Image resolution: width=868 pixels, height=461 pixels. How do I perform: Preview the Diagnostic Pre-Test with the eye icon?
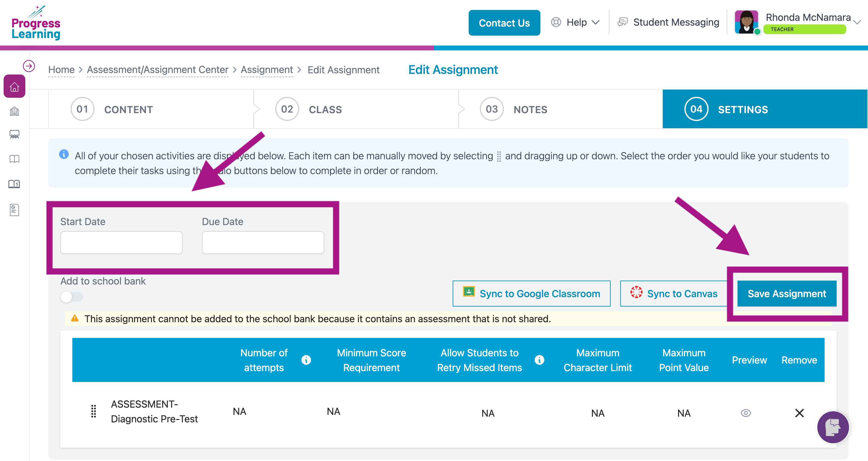click(x=746, y=412)
